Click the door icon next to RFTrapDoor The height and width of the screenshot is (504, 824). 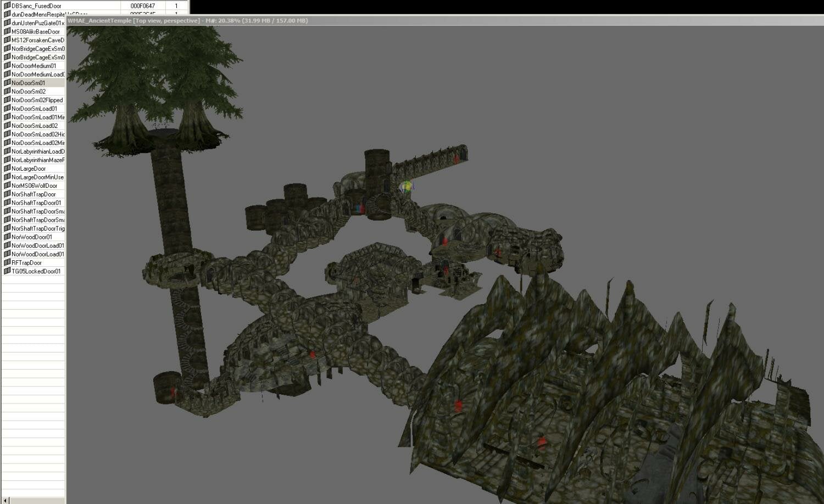pyautogui.click(x=7, y=262)
